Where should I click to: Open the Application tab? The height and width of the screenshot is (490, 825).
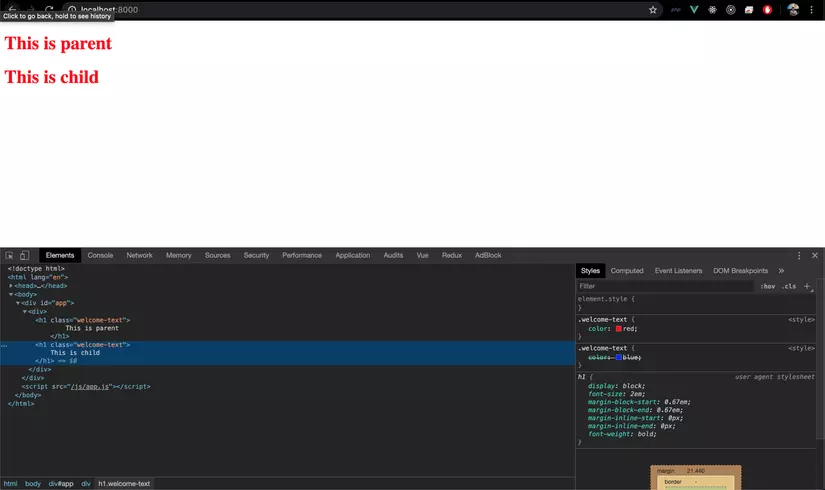click(353, 255)
